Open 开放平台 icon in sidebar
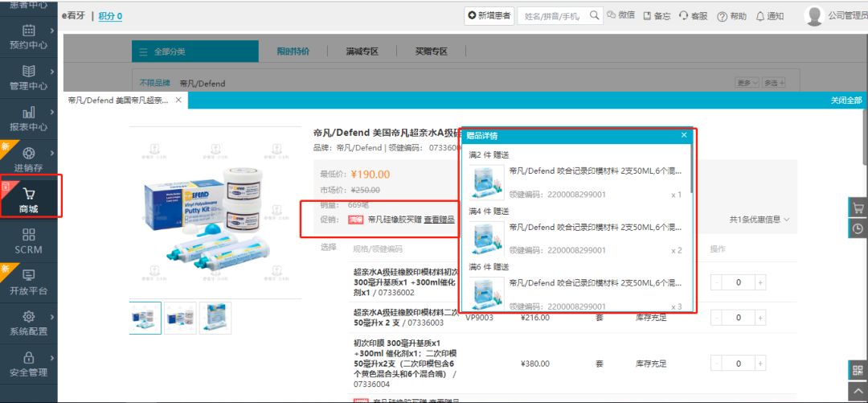The height and width of the screenshot is (403, 868). (x=28, y=275)
